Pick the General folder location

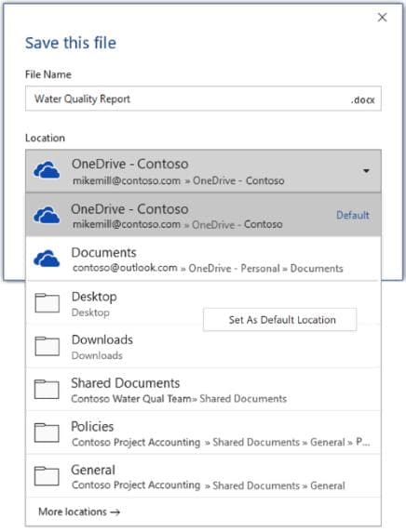point(203,476)
